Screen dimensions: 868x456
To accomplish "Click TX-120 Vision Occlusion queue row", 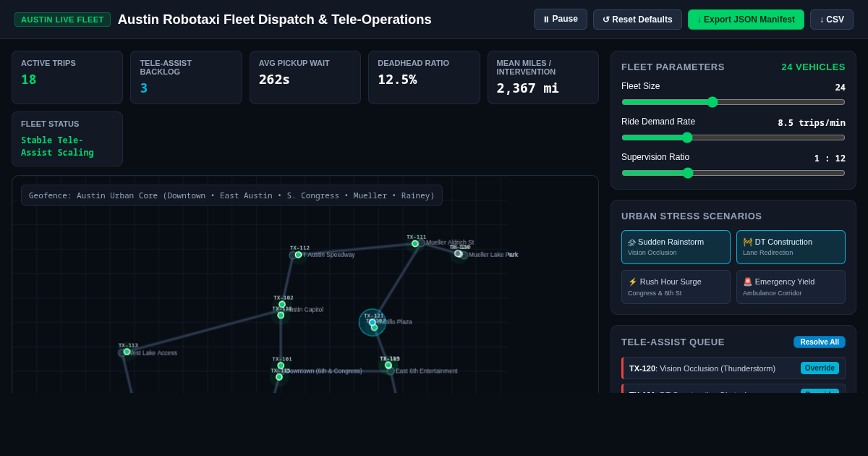I will click(x=733, y=368).
